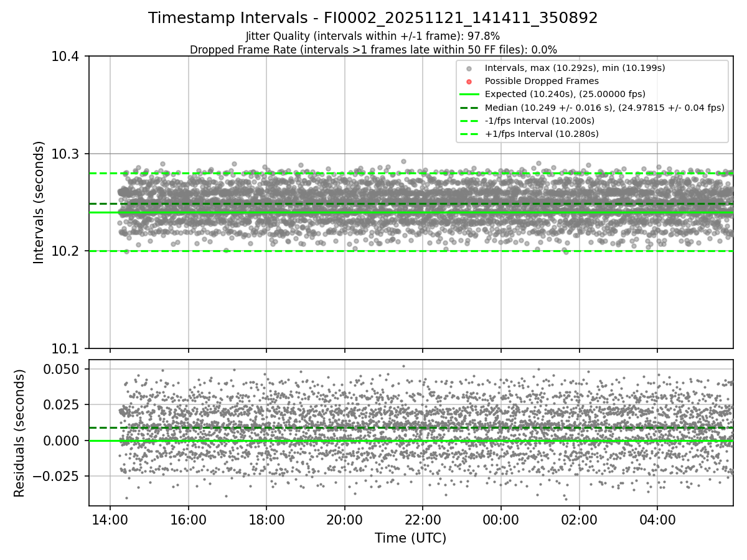Click the 14:00 time tick label
The width and height of the screenshot is (747, 560).
pyautogui.click(x=110, y=519)
